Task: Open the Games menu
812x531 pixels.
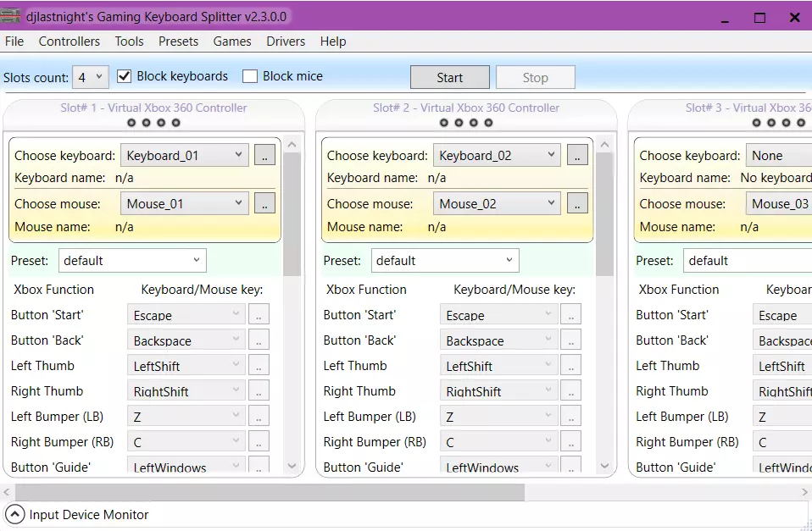Action: [232, 41]
